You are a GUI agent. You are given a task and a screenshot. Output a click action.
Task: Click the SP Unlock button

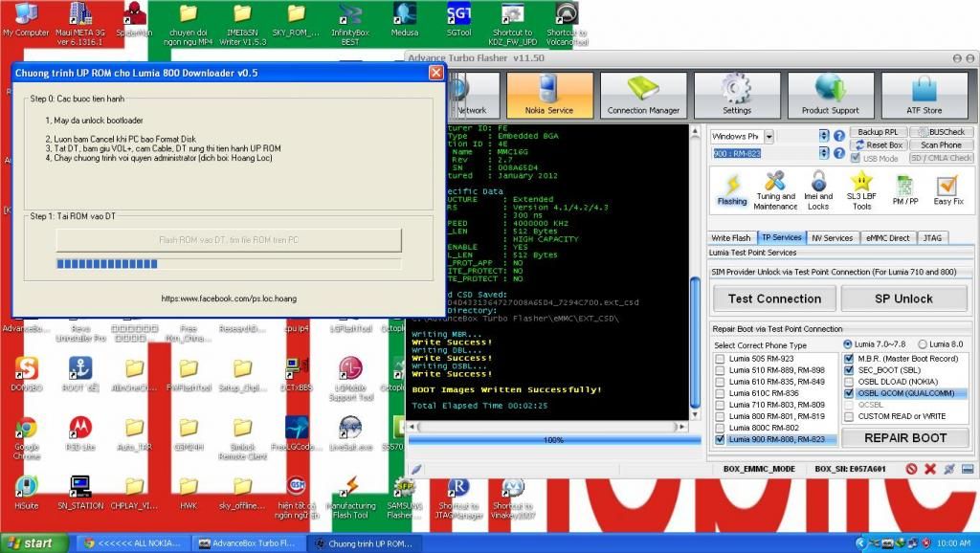903,299
